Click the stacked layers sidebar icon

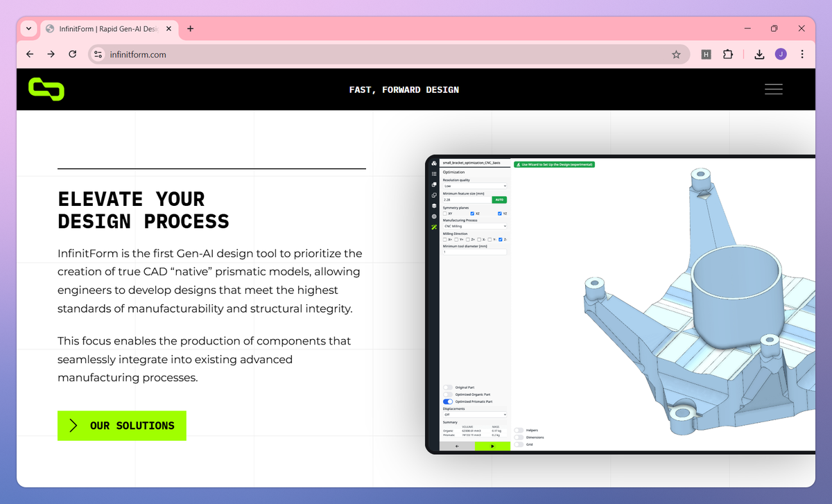434,206
